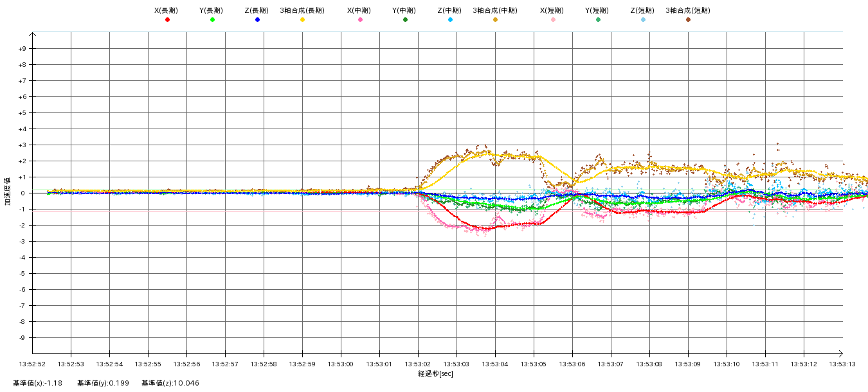Click the dark green Y(中期) legend dot
This screenshot has width=868, height=392.
(x=405, y=20)
